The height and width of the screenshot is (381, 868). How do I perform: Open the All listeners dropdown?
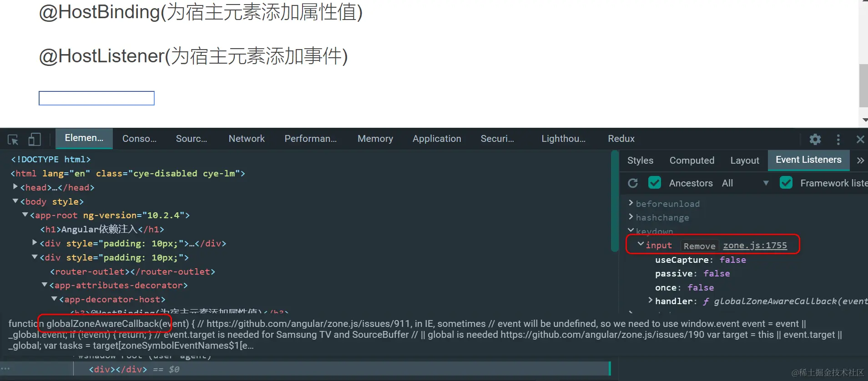coord(745,183)
